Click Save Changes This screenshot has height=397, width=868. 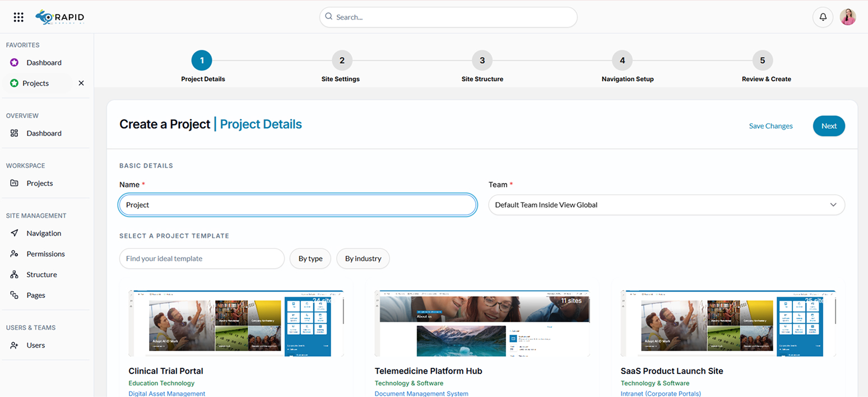(770, 126)
